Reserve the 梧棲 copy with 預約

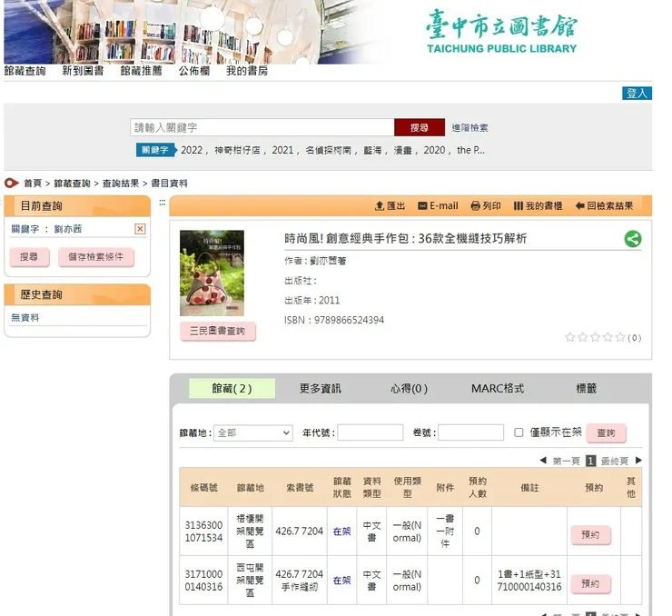590,534
